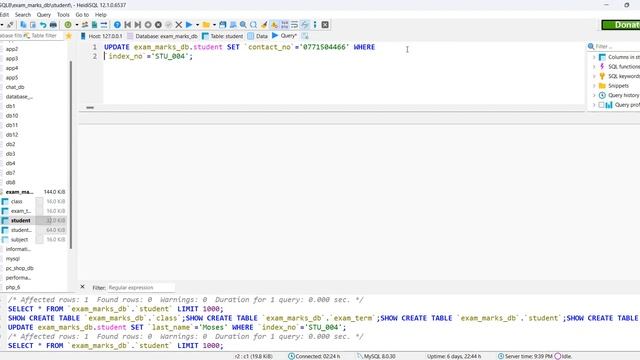Switch to the Host: 127.0.0.1 tab
The width and height of the screenshot is (640, 360).
click(102, 36)
